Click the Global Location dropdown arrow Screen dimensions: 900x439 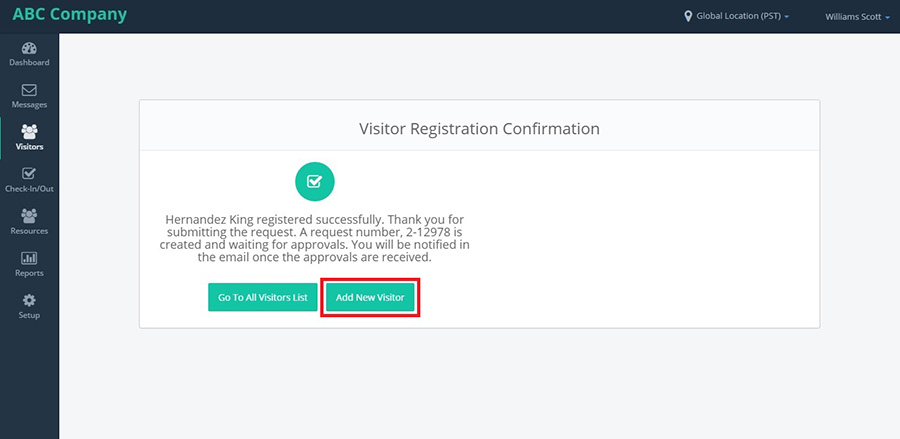[x=786, y=17]
